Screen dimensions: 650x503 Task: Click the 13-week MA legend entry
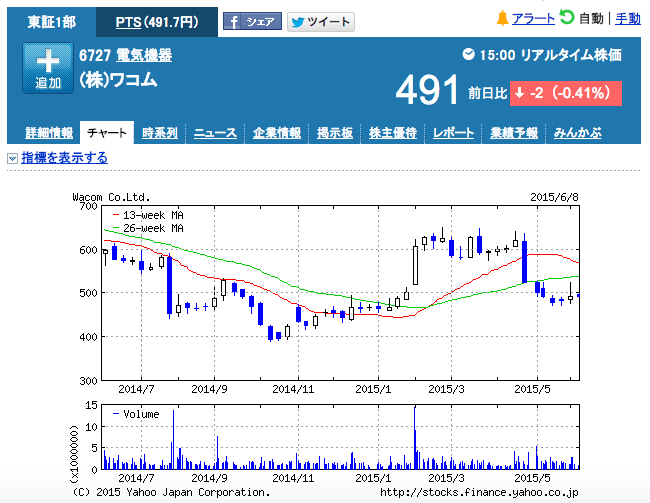click(x=148, y=215)
